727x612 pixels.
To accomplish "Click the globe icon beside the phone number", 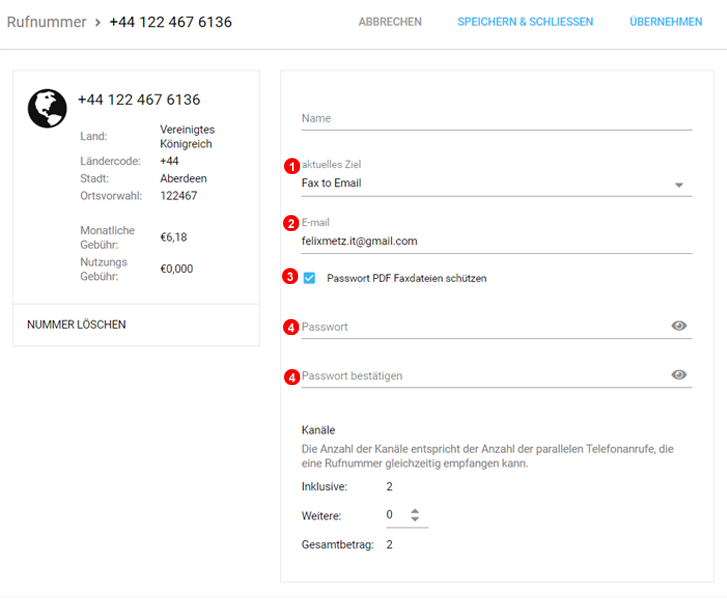I will [47, 108].
